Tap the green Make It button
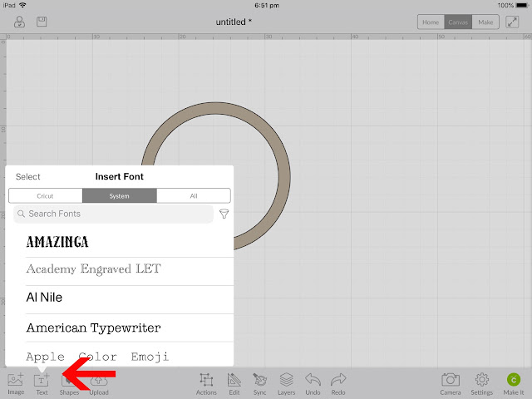 pos(514,384)
